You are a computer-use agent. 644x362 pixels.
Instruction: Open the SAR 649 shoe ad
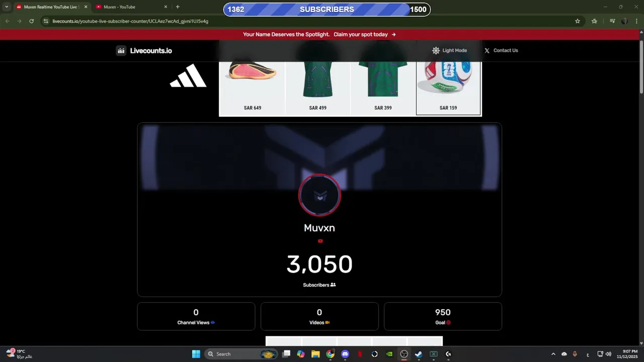coord(252,88)
